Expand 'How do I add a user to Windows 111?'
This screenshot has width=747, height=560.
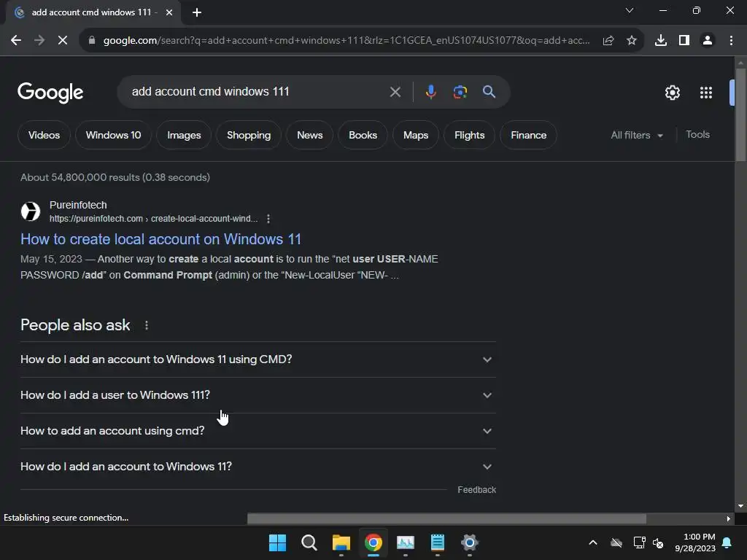(258, 395)
